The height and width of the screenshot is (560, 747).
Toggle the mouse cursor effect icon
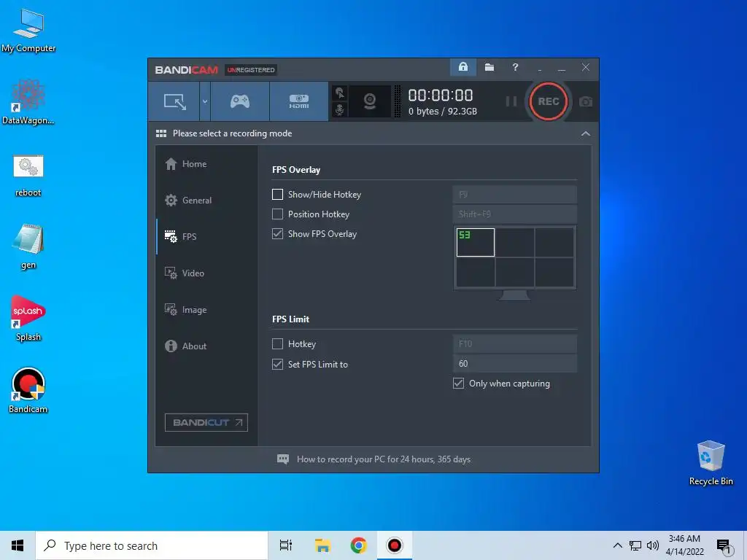(x=340, y=93)
